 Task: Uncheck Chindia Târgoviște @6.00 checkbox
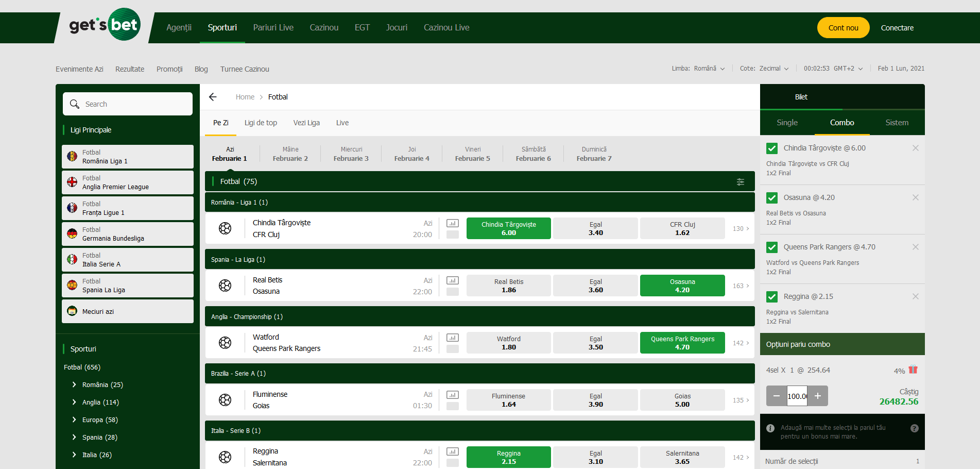[772, 148]
